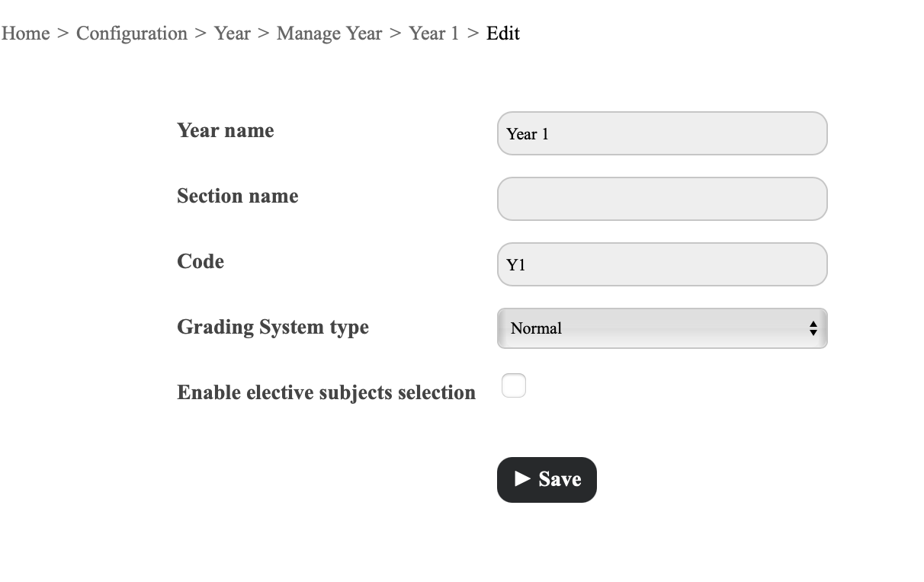This screenshot has width=924, height=582.
Task: Go to Home in the breadcrumb
Action: pos(25,34)
